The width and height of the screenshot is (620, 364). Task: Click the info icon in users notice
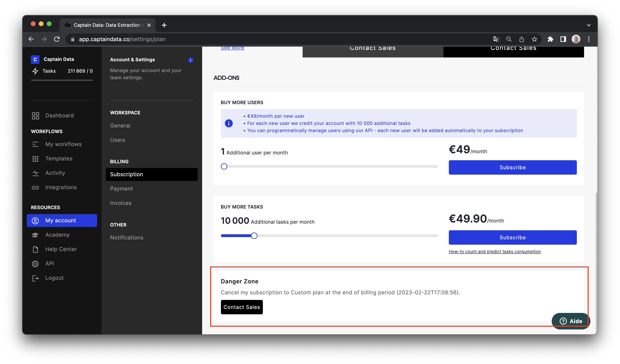(x=229, y=123)
